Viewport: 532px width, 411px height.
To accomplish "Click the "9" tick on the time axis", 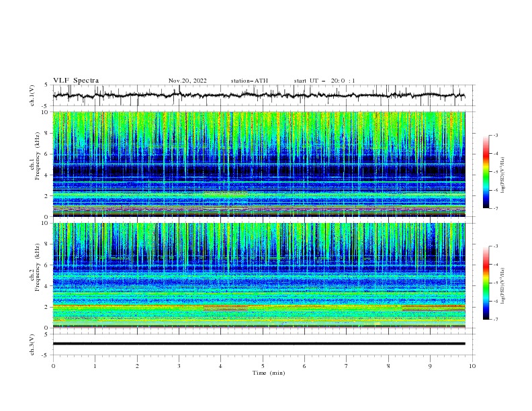I will coord(430,366).
